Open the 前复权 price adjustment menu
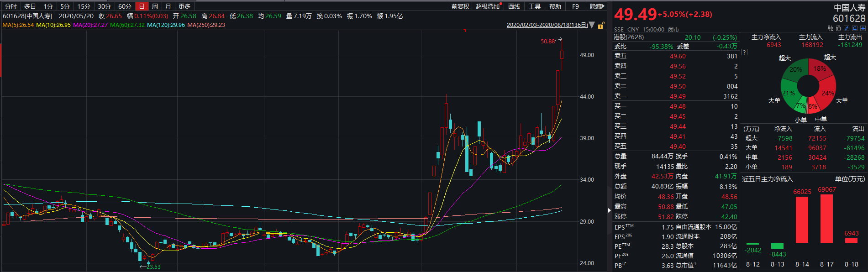 click(461, 6)
